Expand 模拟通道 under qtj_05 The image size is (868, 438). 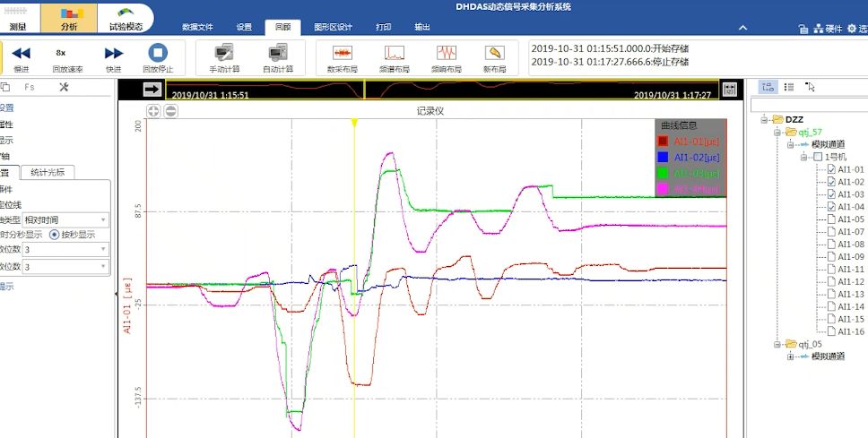point(791,356)
